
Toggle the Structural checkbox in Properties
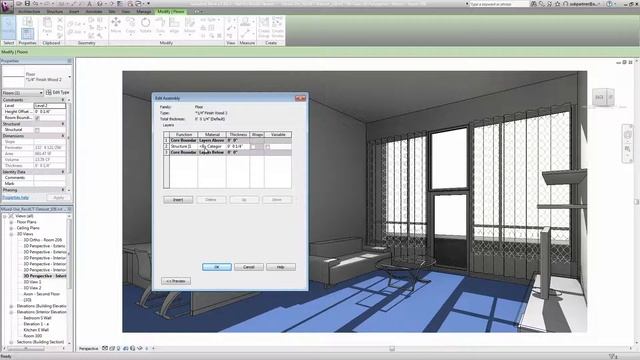(37, 130)
